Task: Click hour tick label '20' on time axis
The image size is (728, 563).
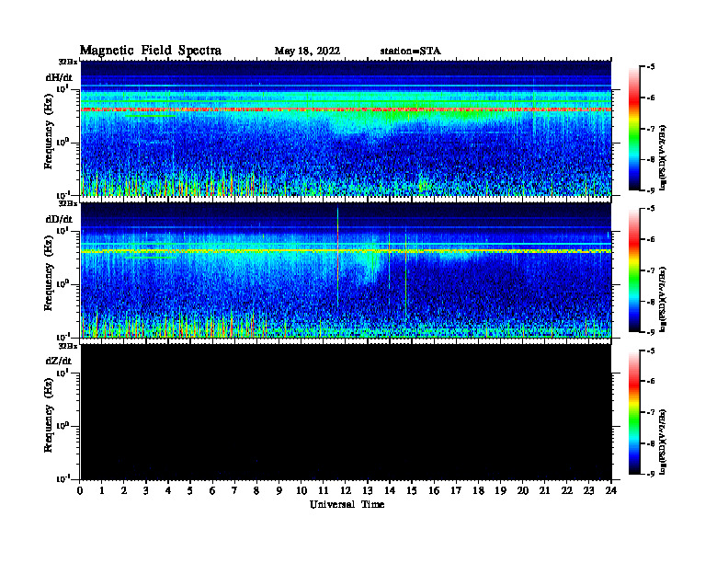Action: coord(523,491)
